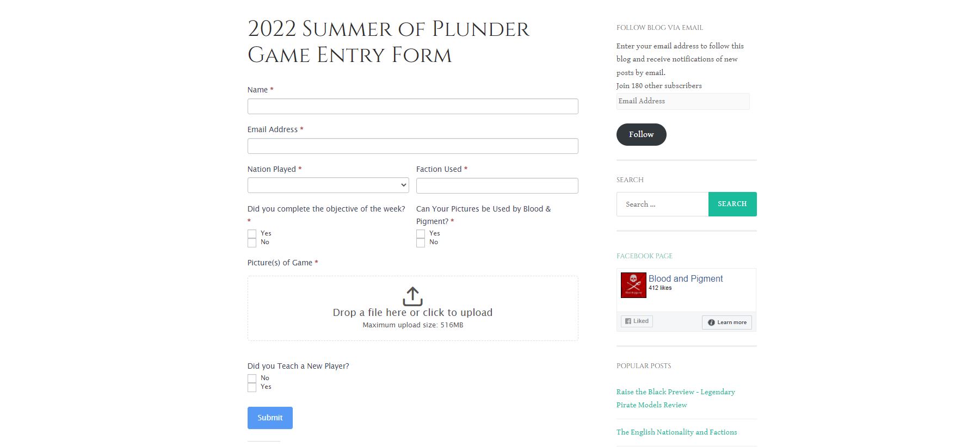
Task: Click the Submit button
Action: [270, 418]
